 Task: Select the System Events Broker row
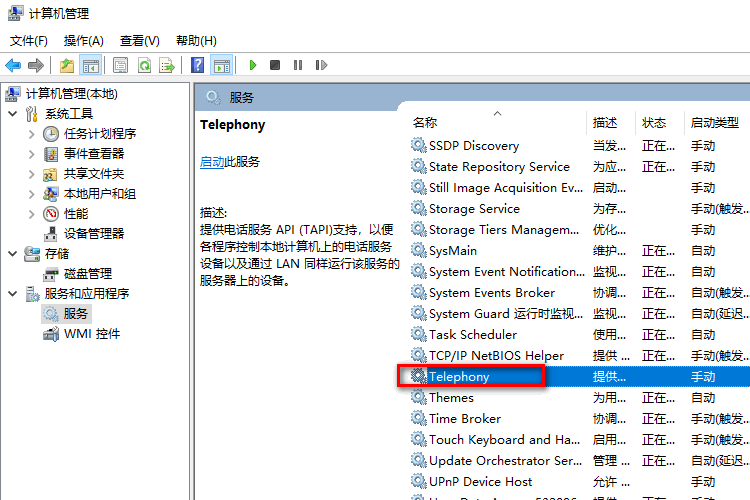[580, 292]
